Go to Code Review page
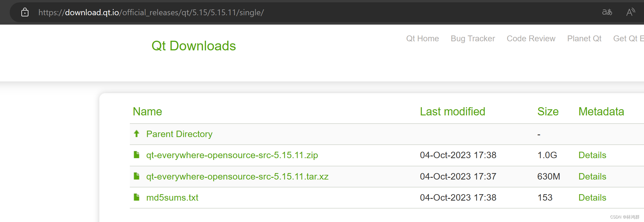The height and width of the screenshot is (222, 644). 531,39
